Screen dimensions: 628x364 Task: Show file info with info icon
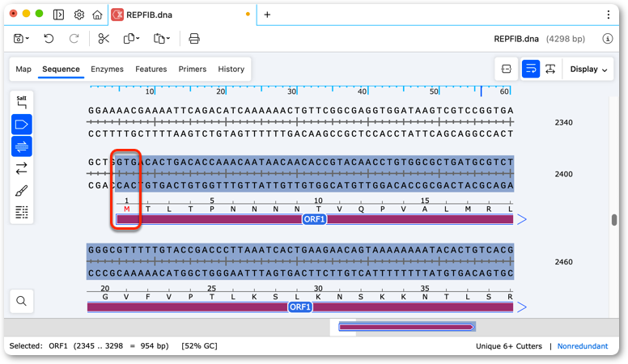point(608,39)
